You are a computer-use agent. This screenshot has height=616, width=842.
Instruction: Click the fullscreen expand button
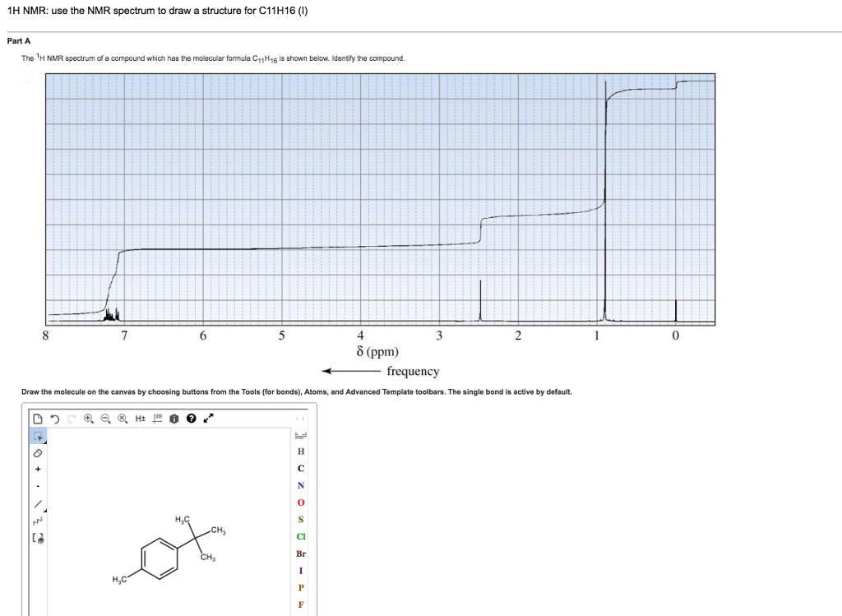[207, 419]
